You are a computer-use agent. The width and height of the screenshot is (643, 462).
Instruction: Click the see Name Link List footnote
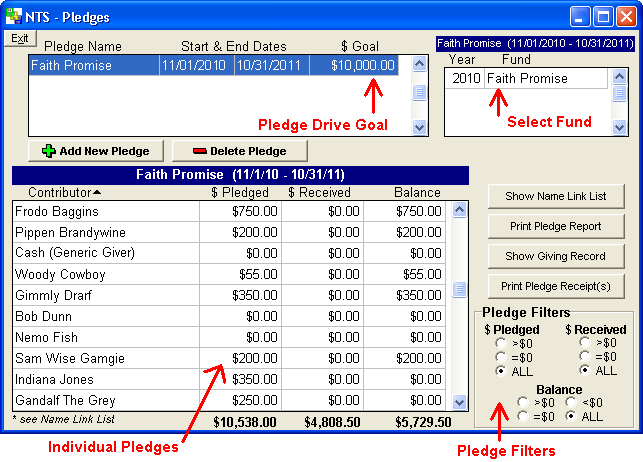click(64, 419)
